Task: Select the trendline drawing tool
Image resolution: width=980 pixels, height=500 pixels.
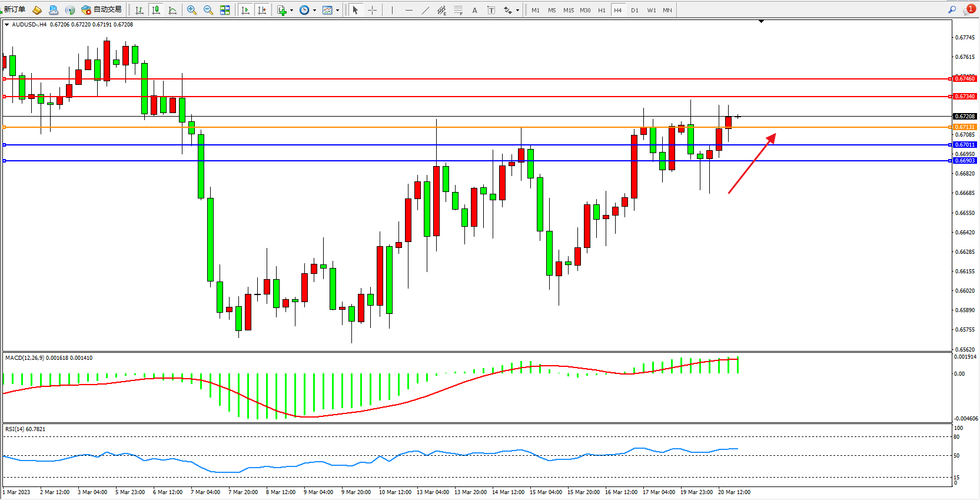Action: pyautogui.click(x=425, y=10)
